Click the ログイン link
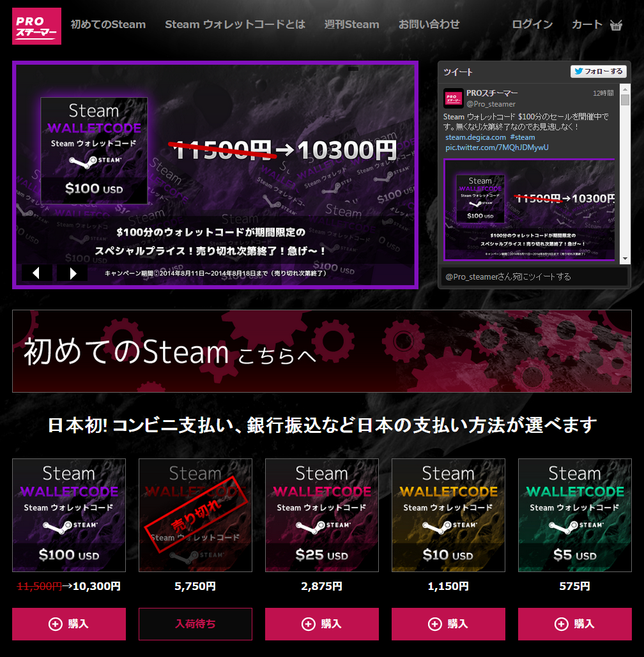Viewport: 644px width, 657px height. (x=532, y=24)
